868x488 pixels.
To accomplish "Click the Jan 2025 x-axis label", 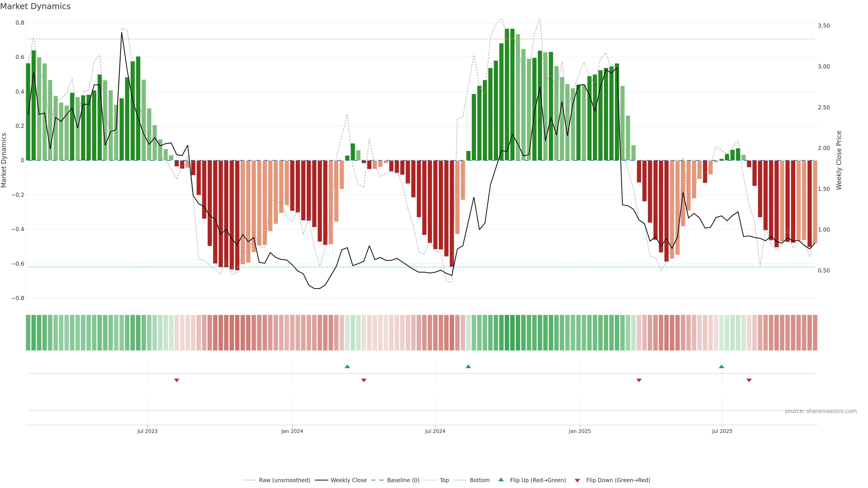I will [580, 431].
